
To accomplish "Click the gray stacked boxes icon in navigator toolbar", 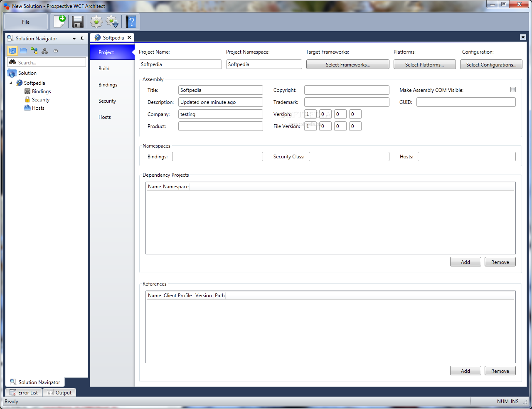I will point(45,51).
